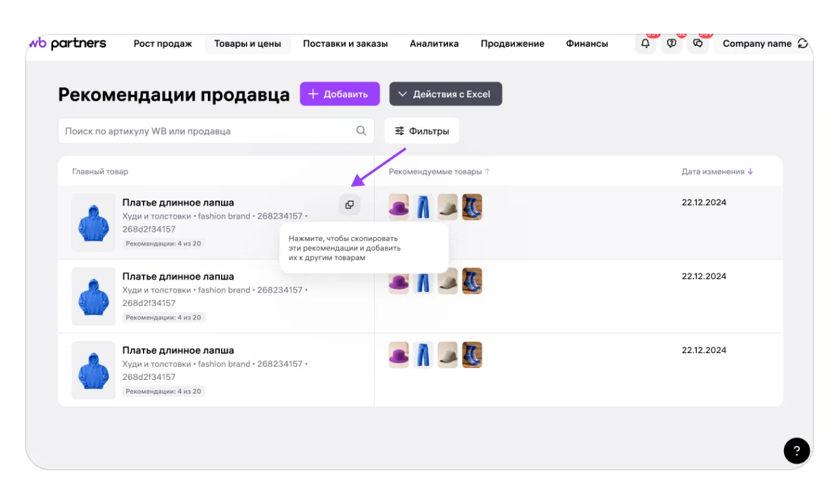Click the magnifier icon in the search field
839x504 pixels.
(x=361, y=131)
